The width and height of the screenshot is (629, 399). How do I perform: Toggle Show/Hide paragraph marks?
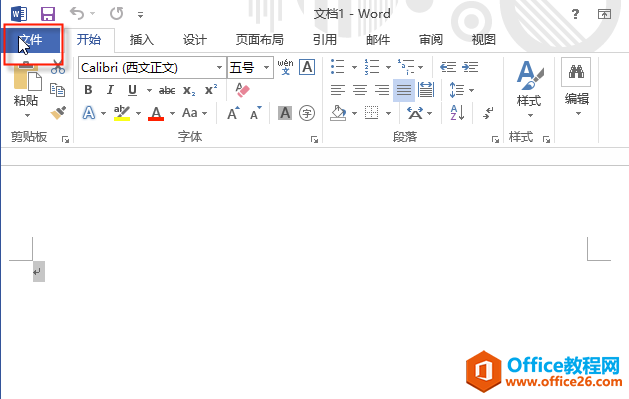tap(488, 113)
